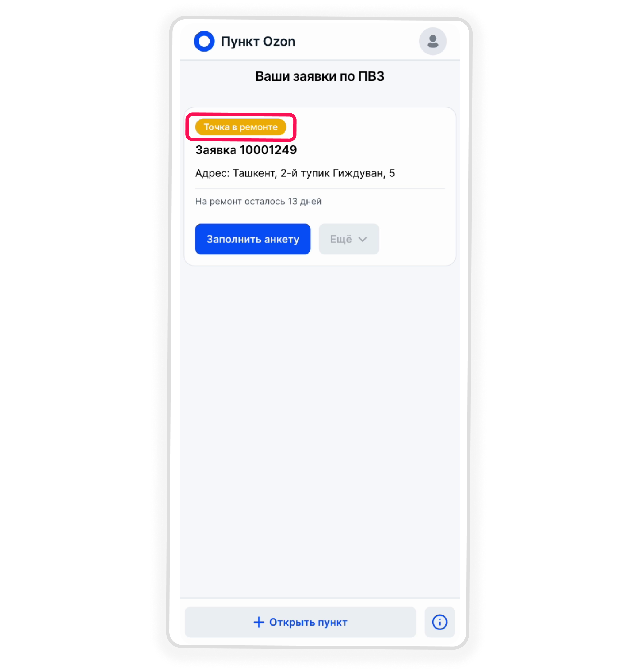Click the application number 10001249
635x672 pixels.
pyautogui.click(x=268, y=150)
